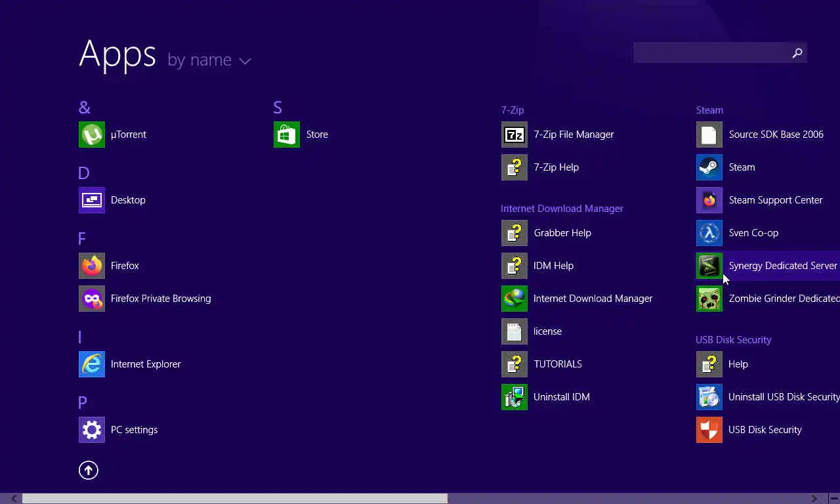Click the '&' letter group header
The height and width of the screenshot is (504, 840).
tap(85, 108)
